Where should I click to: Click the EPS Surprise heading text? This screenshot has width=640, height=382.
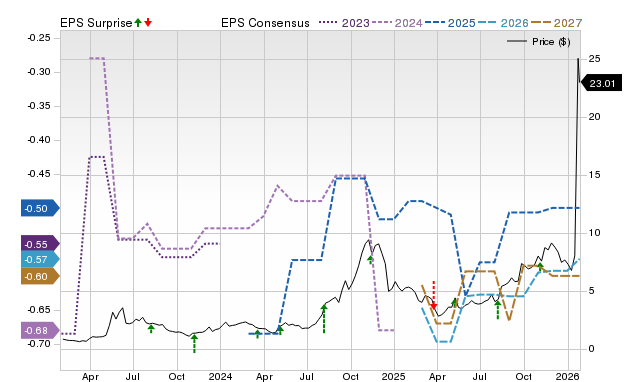click(96, 23)
